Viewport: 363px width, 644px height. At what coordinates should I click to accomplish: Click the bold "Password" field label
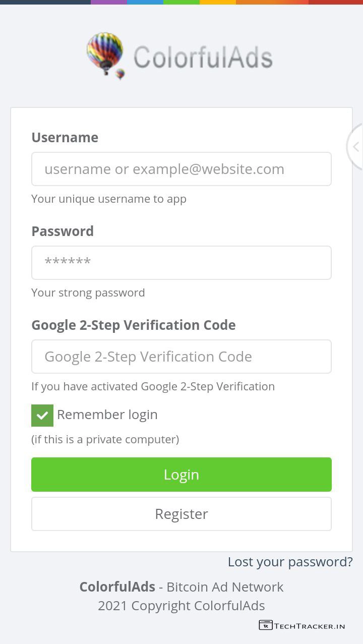point(63,231)
